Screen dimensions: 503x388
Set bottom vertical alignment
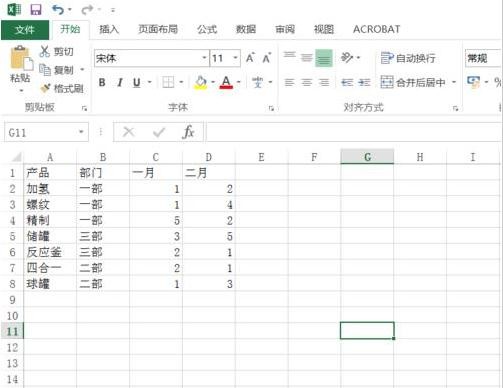click(x=324, y=58)
